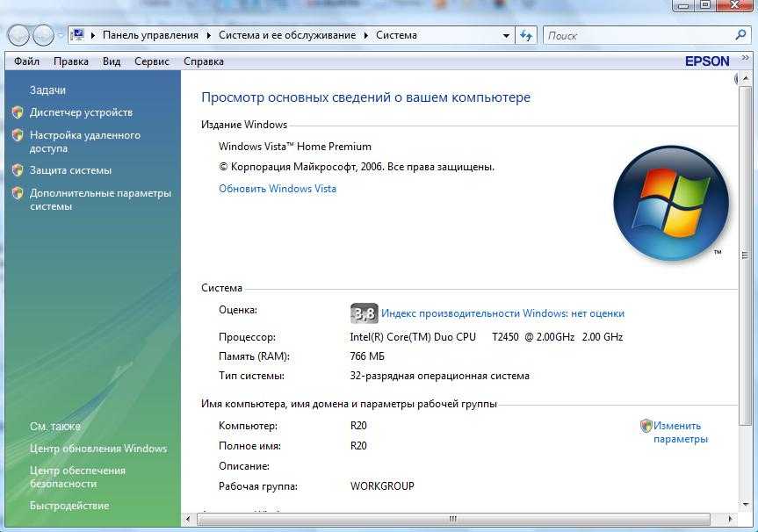
Task: Expand arrow after Панель управления breadcrumb
Action: pos(209,35)
